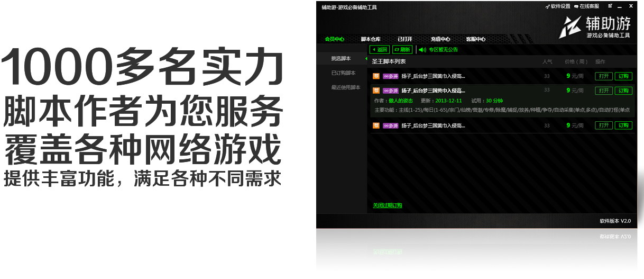
Task: Click the 在线客服 chat bubble icon
Action: [x=576, y=6]
